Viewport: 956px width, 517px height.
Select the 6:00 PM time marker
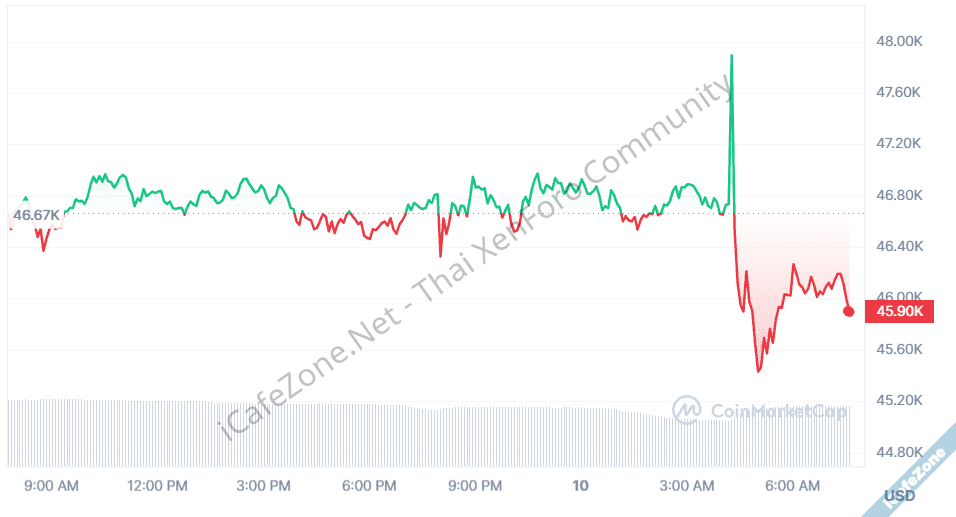369,486
